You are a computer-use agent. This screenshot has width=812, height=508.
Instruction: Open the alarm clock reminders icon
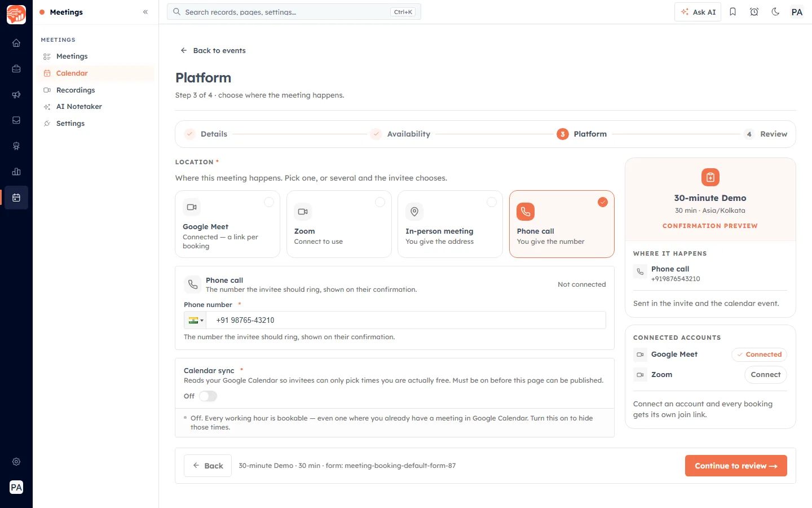(x=754, y=12)
